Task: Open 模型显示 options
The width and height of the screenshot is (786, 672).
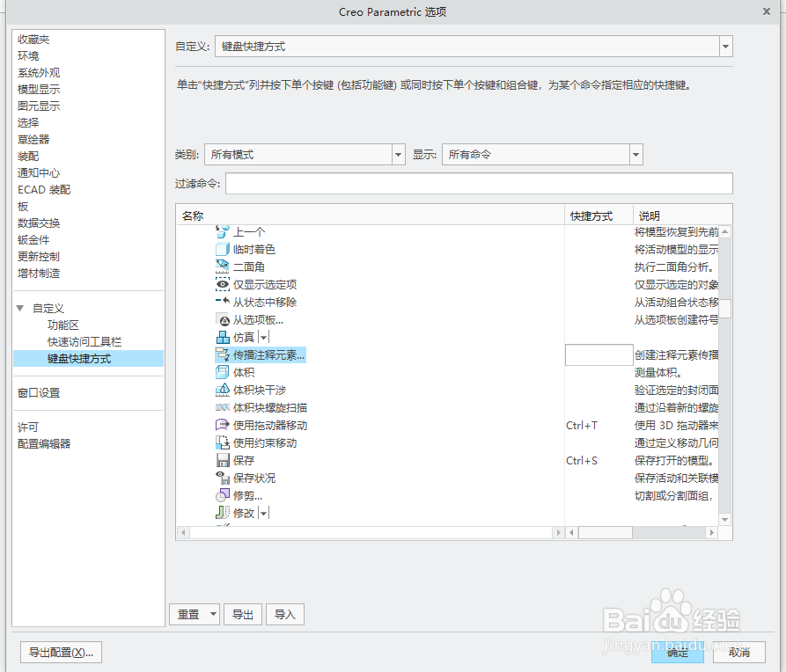Action: [x=39, y=89]
